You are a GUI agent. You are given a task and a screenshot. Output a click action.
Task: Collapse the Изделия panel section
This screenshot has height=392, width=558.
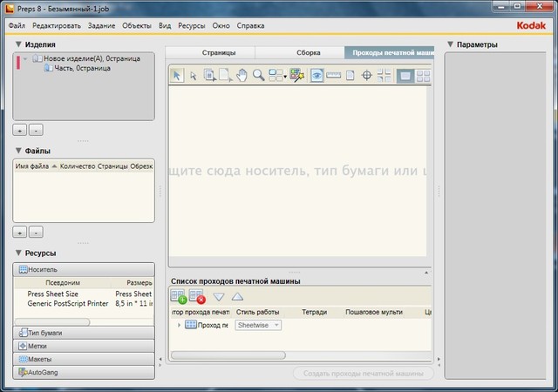(18, 44)
